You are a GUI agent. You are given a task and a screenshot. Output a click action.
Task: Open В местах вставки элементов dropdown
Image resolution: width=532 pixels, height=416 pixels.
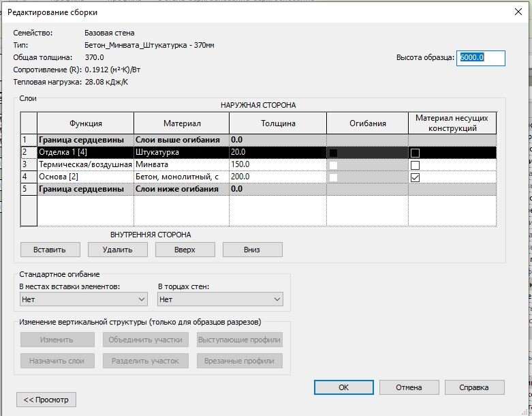pyautogui.click(x=84, y=299)
